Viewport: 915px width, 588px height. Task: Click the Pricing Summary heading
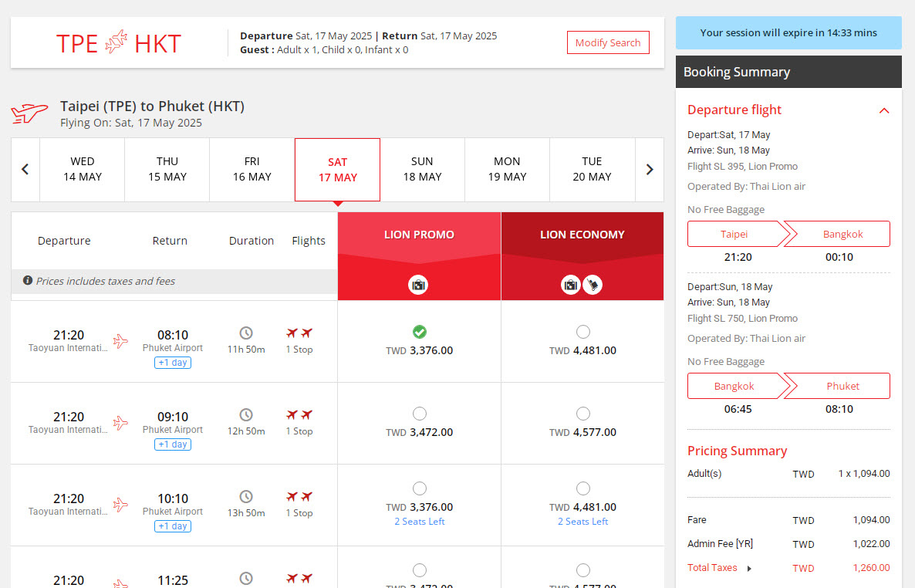(x=737, y=451)
